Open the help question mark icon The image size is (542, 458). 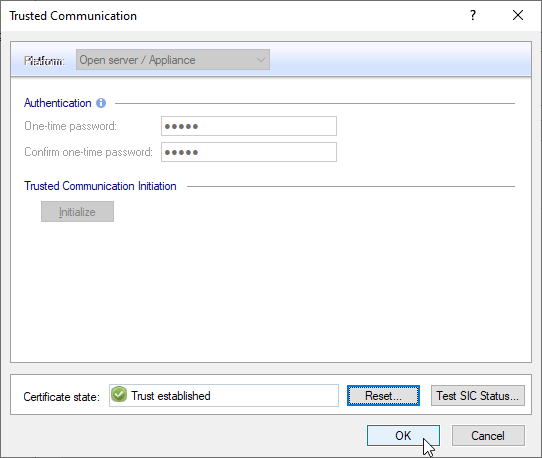(x=473, y=16)
